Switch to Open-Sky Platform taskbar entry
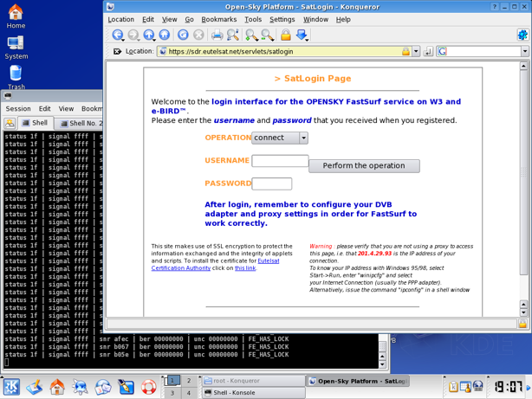The height and width of the screenshot is (399, 532). pyautogui.click(x=359, y=381)
